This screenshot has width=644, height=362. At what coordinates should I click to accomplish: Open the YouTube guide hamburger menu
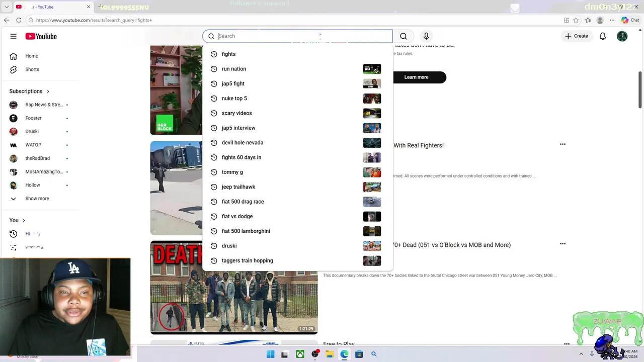point(14,36)
